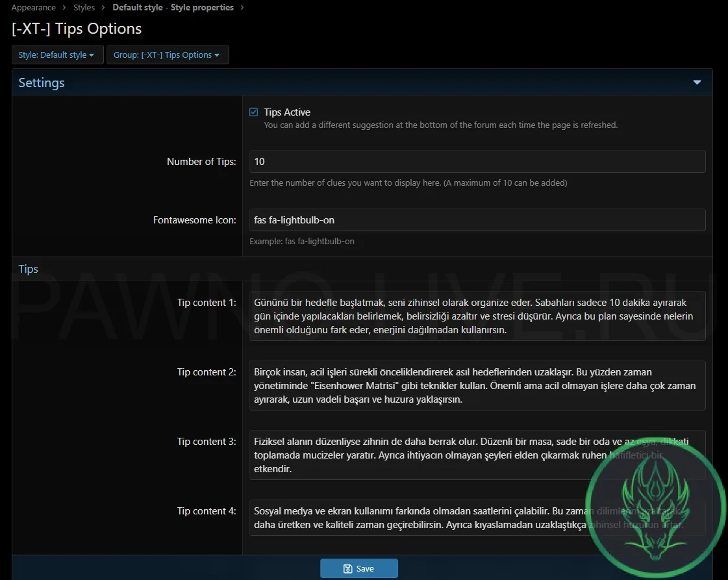
Task: Open Default style - Style properties breadcrumb
Action: [173, 8]
